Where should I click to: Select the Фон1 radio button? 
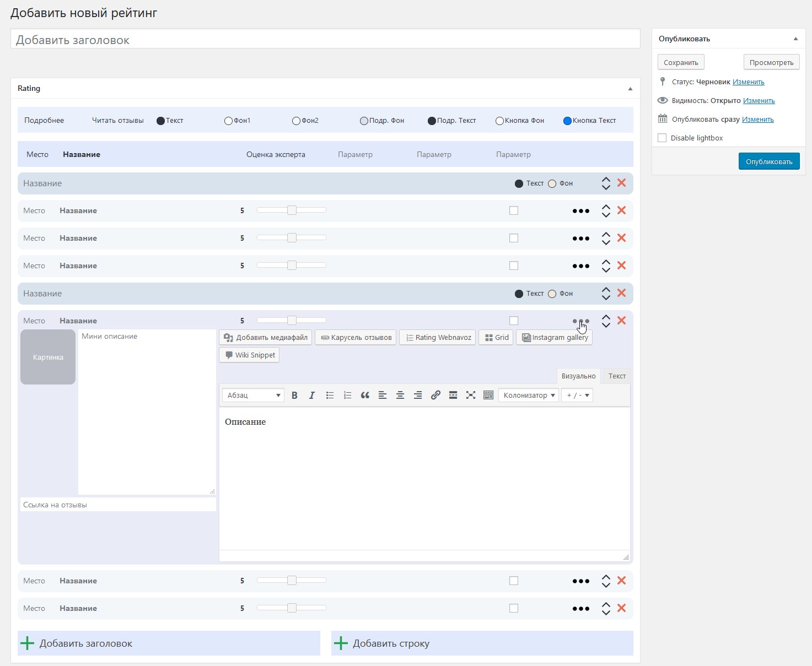point(228,121)
